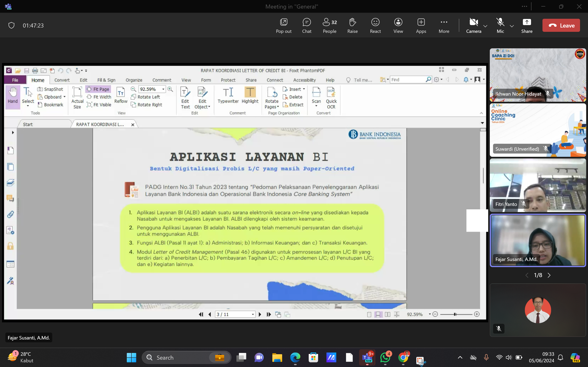588x367 pixels.
Task: Open the React emoji menu
Action: coord(375,25)
